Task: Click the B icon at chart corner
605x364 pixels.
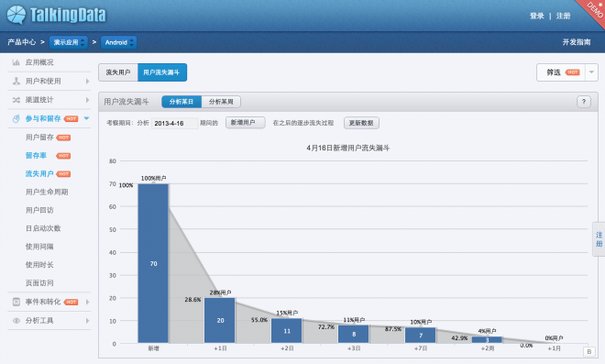Action: (x=588, y=351)
